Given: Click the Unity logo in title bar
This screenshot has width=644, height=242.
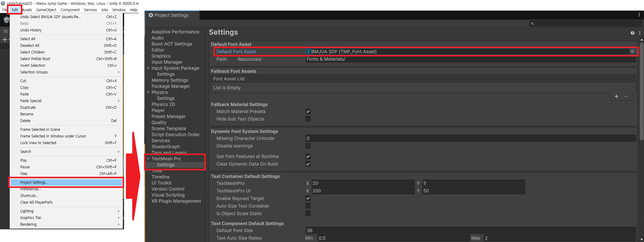Looking at the screenshot, I should click(x=3, y=3).
